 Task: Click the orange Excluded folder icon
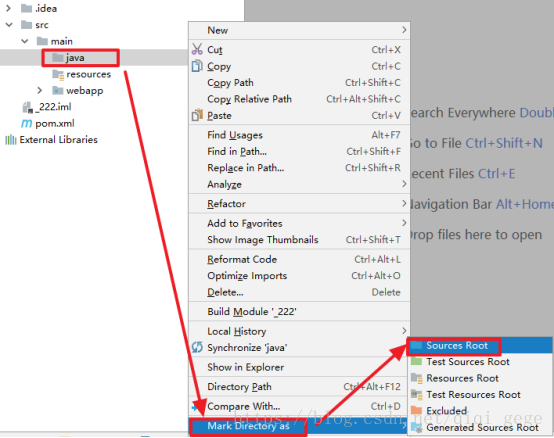tap(416, 410)
